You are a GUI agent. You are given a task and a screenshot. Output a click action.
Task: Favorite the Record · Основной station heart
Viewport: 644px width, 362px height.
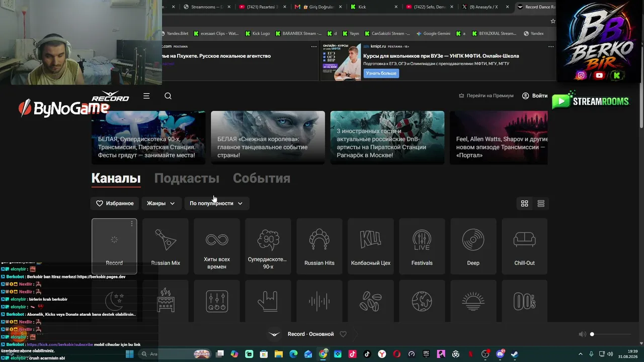343,334
